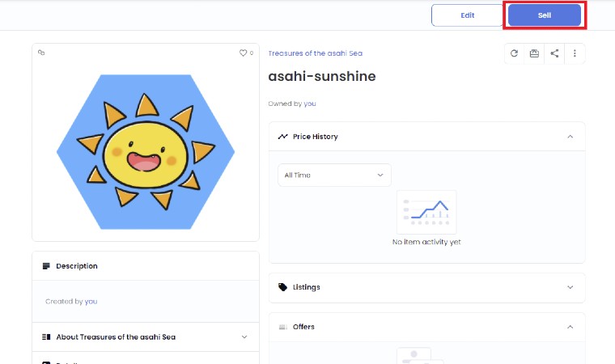This screenshot has height=364, width=615.
Task: Collapse the Offers section
Action: [570, 327]
